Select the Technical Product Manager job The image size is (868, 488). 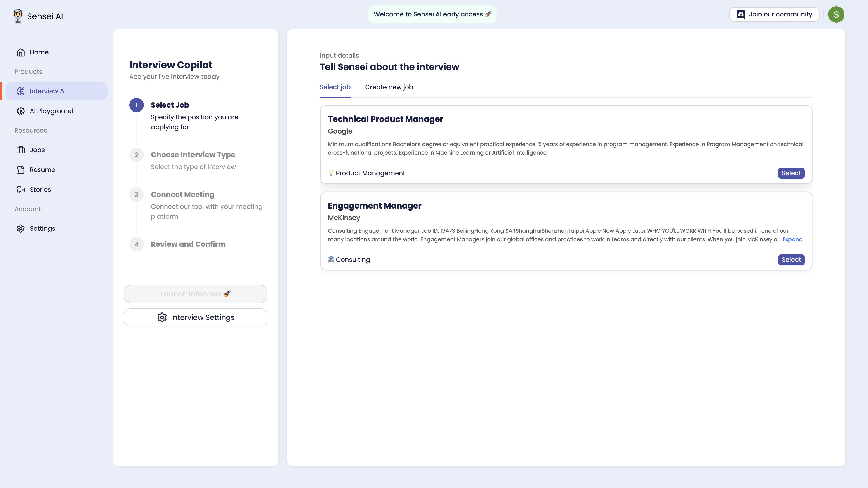coord(791,173)
